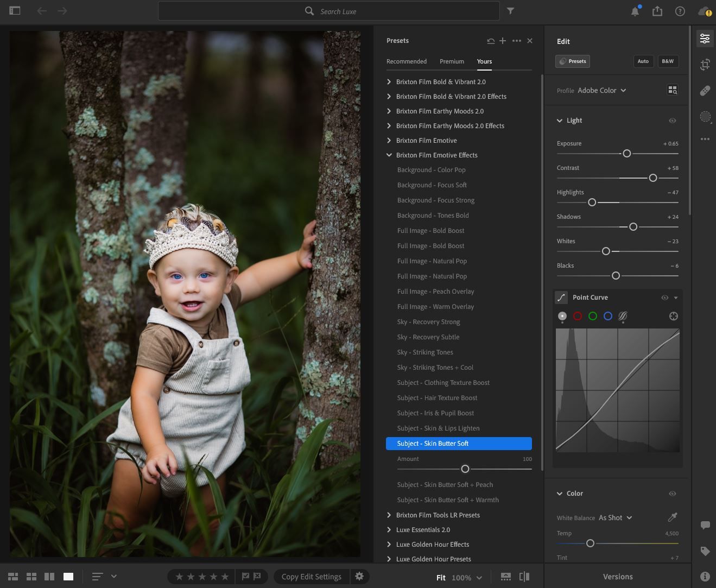Image resolution: width=716 pixels, height=588 pixels.
Task: Click the Copy Edit Settings button
Action: 311,577
